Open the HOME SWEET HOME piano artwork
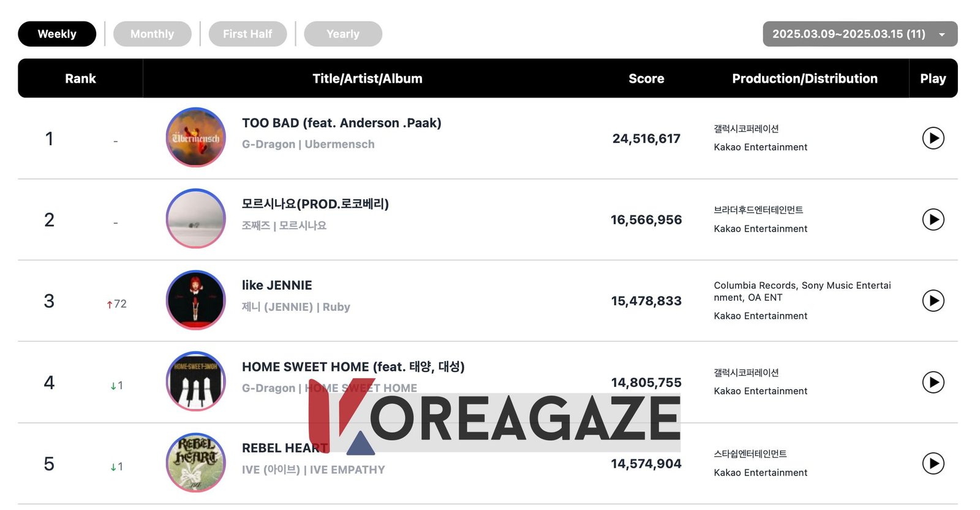Viewport: 980px width, 510px height. (196, 381)
